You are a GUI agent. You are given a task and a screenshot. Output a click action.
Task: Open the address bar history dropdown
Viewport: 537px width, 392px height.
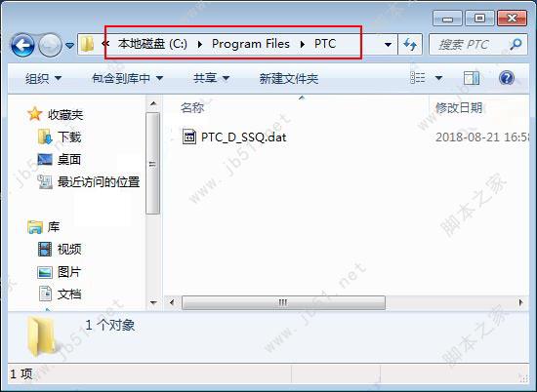(388, 44)
